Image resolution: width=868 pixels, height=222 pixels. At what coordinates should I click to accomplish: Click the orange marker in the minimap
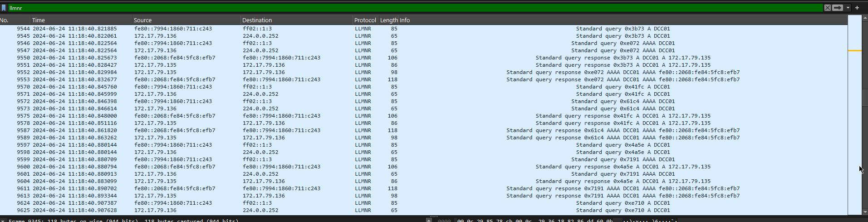pyautogui.click(x=854, y=50)
